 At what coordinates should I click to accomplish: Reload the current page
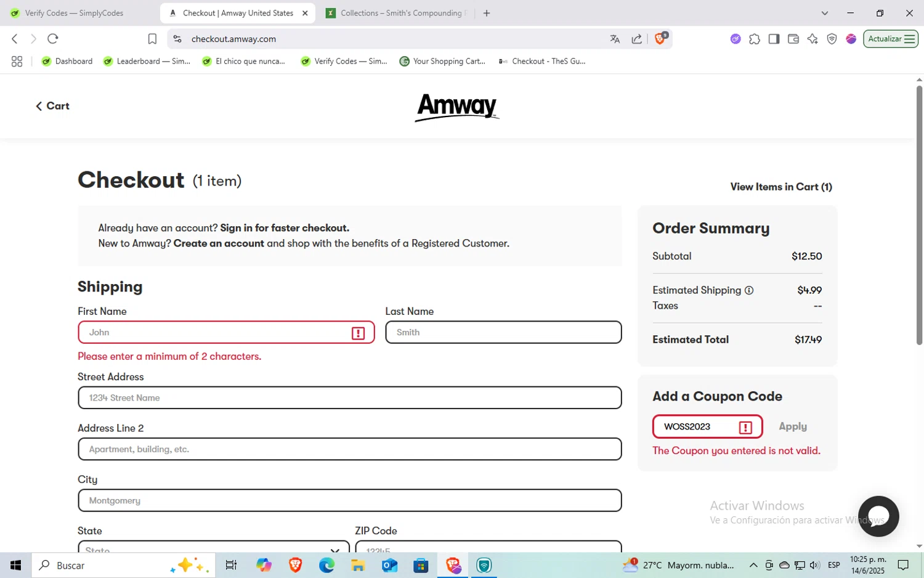point(53,39)
